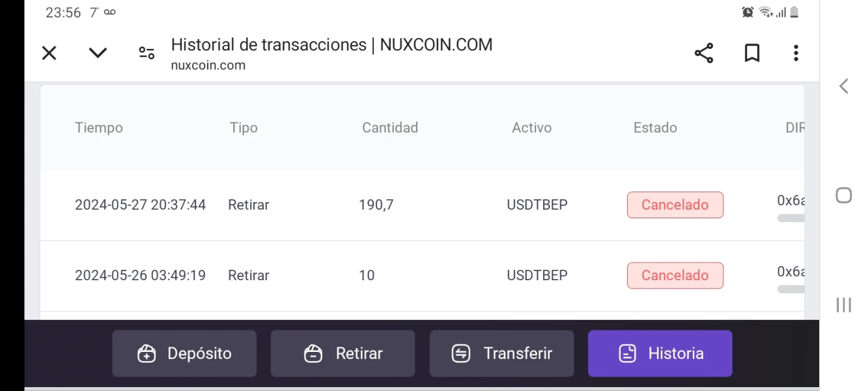Select the Historia tab
868x391 pixels.
660,353
